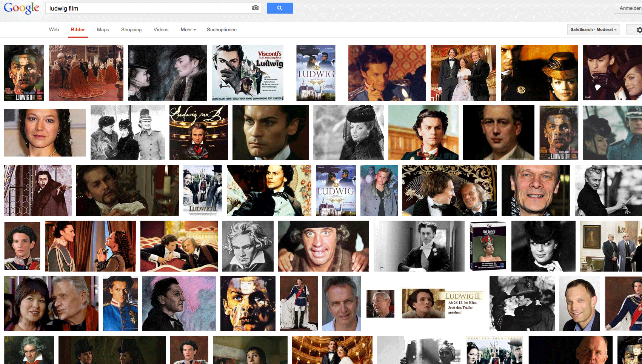Open the Videos tab

click(x=161, y=30)
